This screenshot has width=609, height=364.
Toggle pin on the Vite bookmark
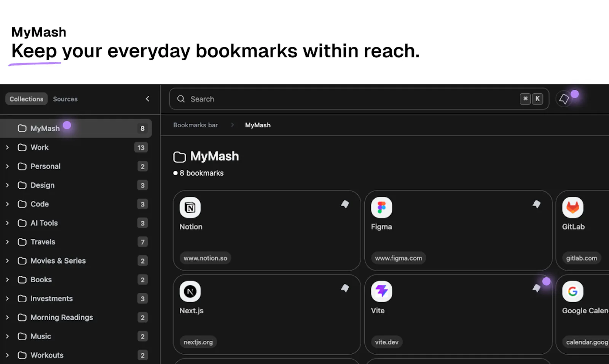point(536,288)
